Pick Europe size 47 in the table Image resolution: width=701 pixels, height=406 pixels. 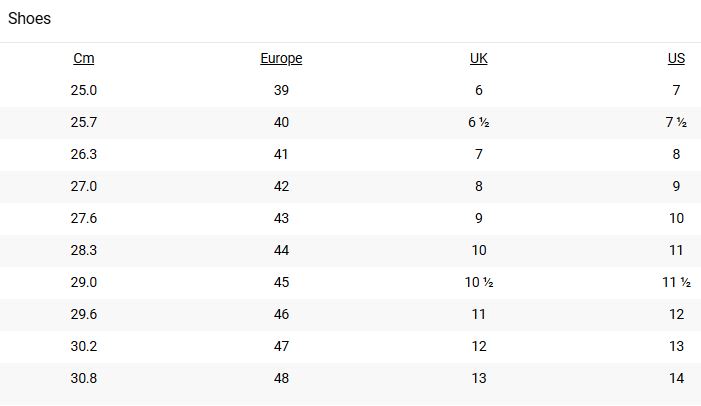281,346
